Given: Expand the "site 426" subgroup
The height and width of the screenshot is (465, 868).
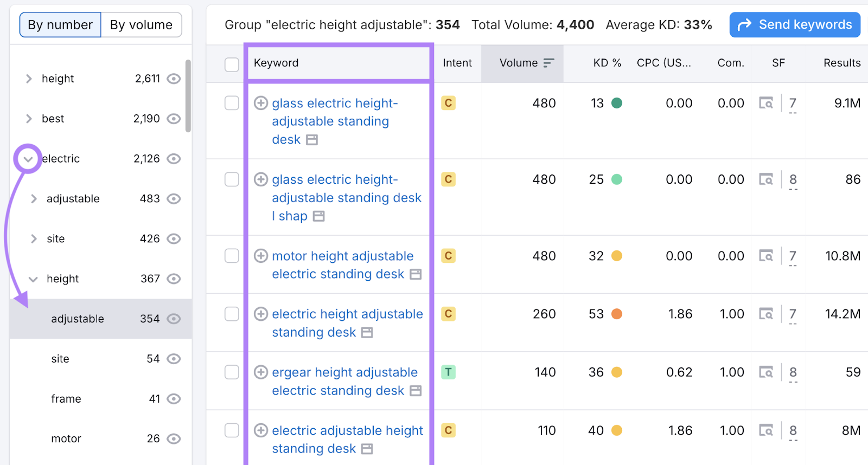Looking at the screenshot, I should [34, 238].
